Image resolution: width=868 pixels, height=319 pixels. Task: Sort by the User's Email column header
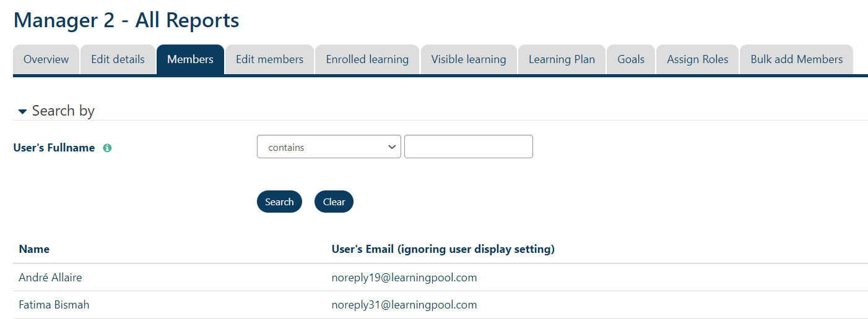click(x=443, y=249)
